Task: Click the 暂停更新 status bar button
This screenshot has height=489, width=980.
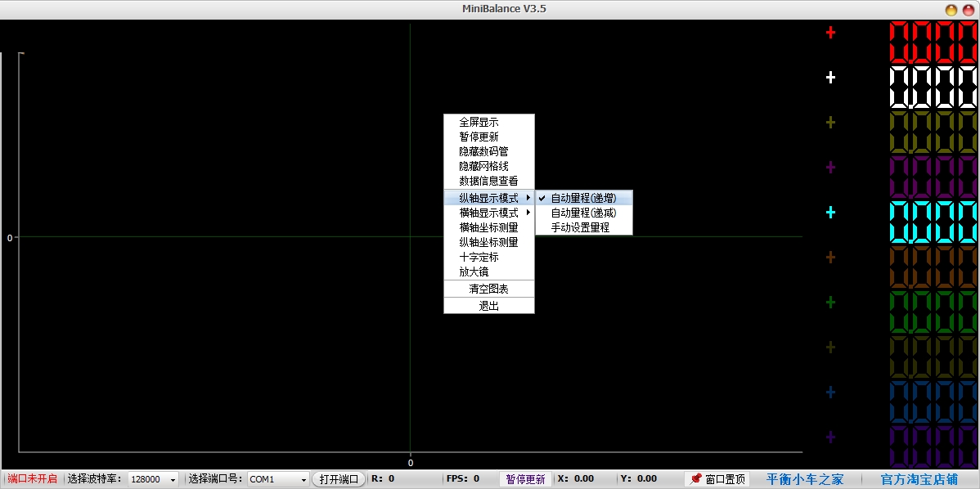Action: pos(526,479)
